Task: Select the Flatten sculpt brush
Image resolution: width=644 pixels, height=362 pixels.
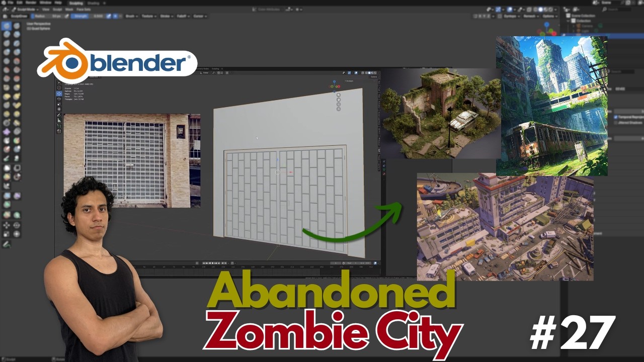Action: click(7, 69)
